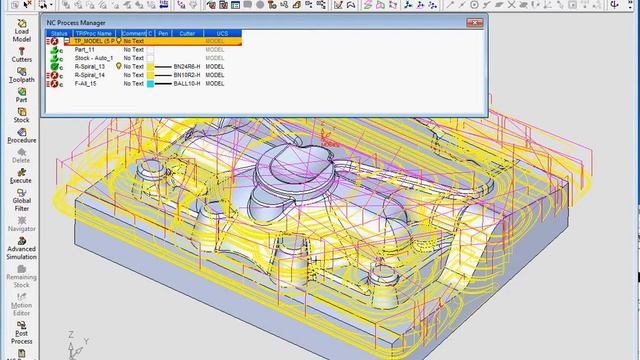Pick the yellow color swatch of R-Spiral_14
The width and height of the screenshot is (640, 360).
click(x=150, y=75)
